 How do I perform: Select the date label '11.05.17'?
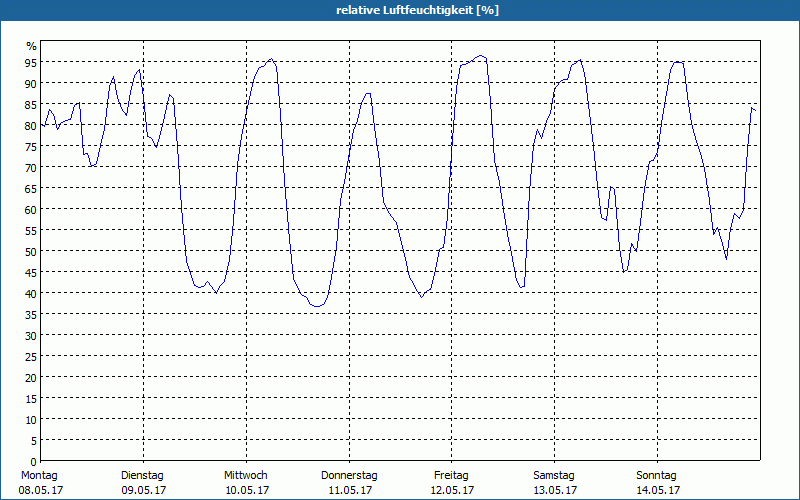(x=349, y=490)
